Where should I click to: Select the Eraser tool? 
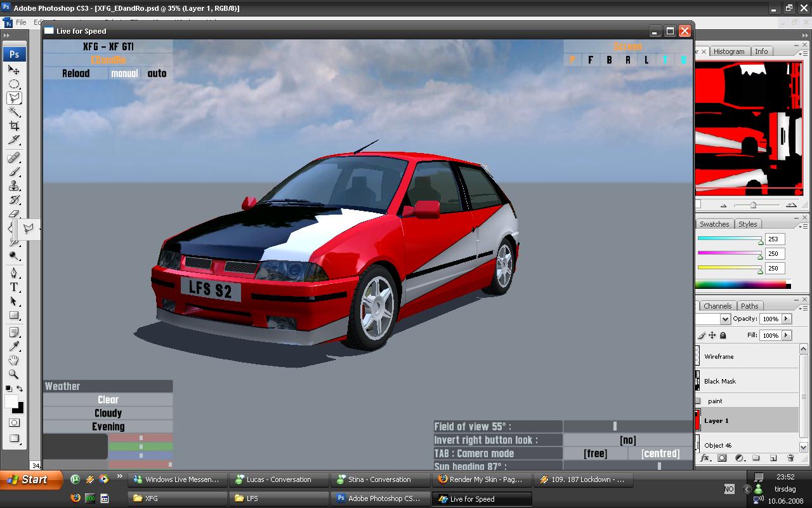tap(14, 213)
